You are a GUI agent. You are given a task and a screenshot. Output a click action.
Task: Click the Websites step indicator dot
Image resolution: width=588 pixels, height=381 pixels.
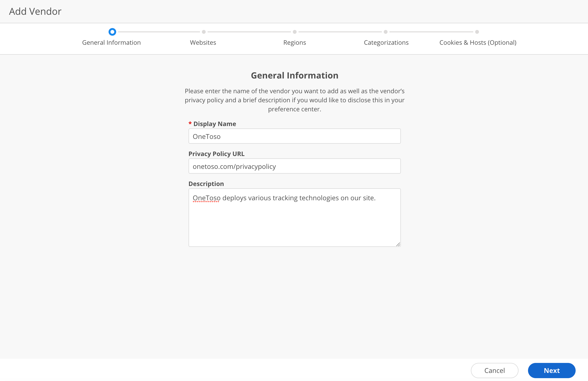(203, 32)
